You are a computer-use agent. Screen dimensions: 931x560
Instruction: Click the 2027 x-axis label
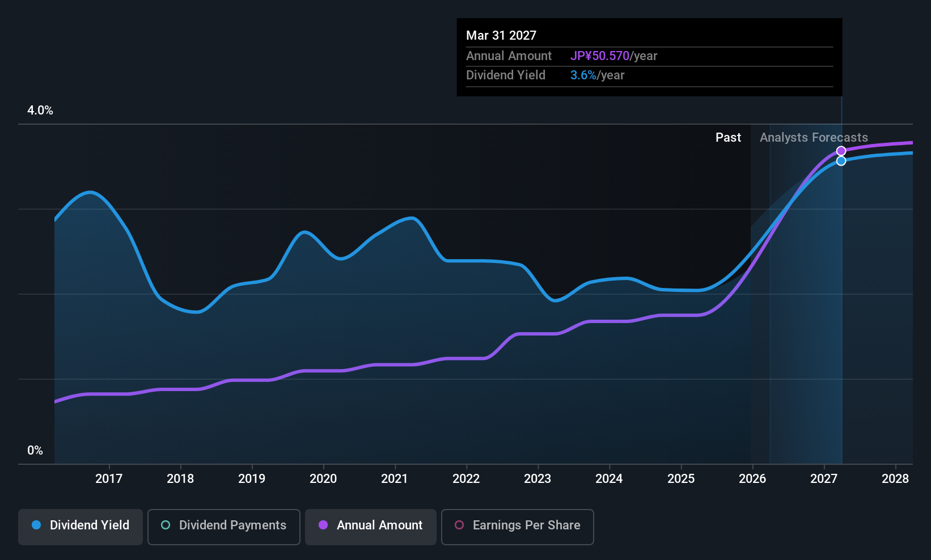point(824,478)
